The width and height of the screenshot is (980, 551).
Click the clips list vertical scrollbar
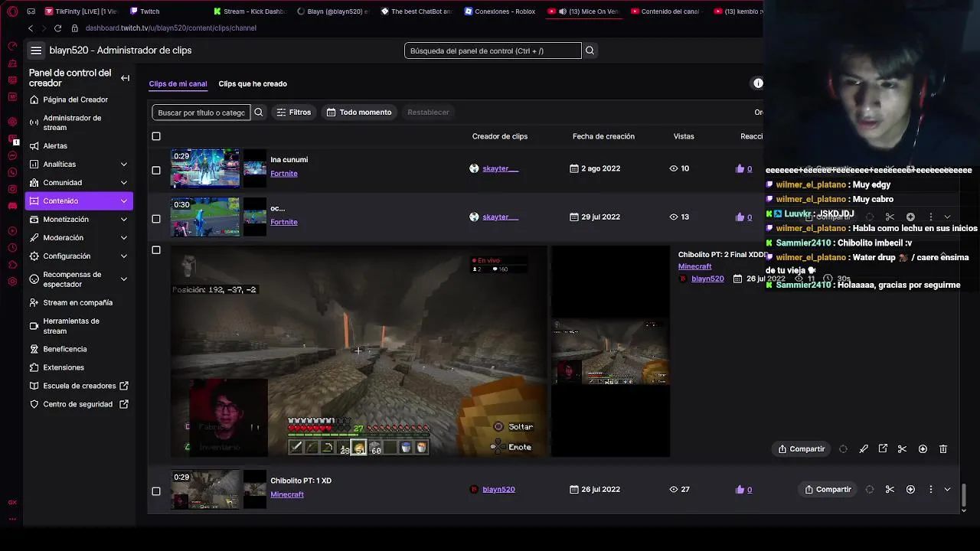963,497
